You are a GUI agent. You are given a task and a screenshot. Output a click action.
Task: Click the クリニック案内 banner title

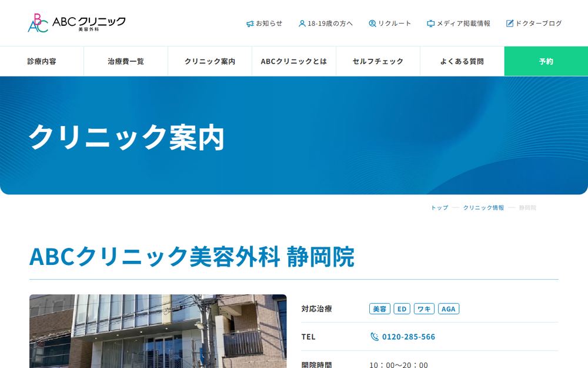(126, 137)
